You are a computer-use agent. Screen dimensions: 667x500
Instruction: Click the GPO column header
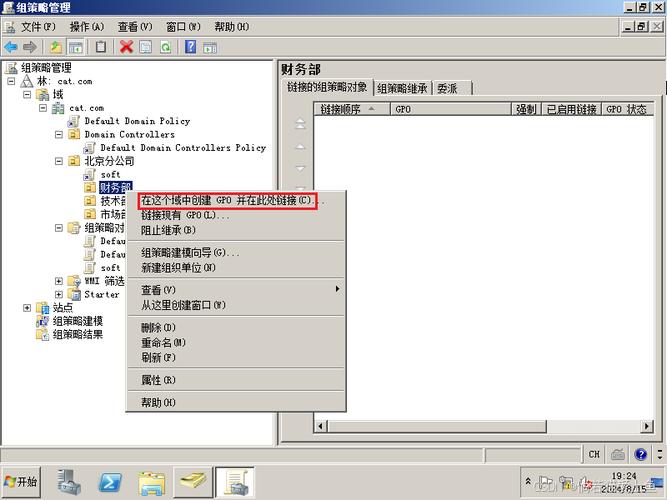[450, 109]
